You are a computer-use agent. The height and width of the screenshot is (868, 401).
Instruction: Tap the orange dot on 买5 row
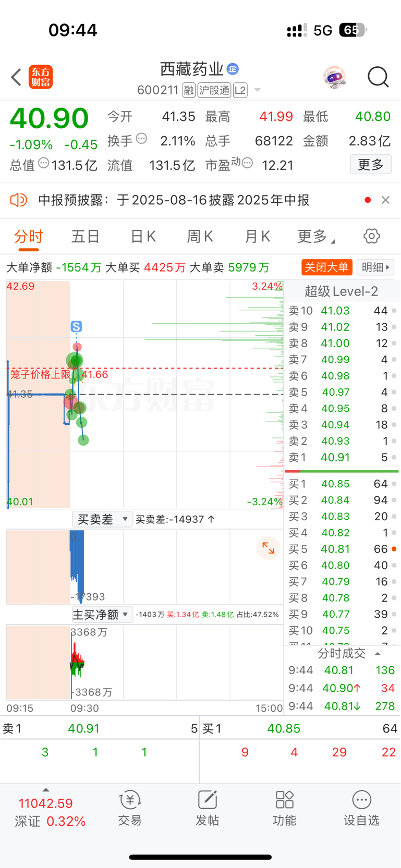pyautogui.click(x=394, y=549)
